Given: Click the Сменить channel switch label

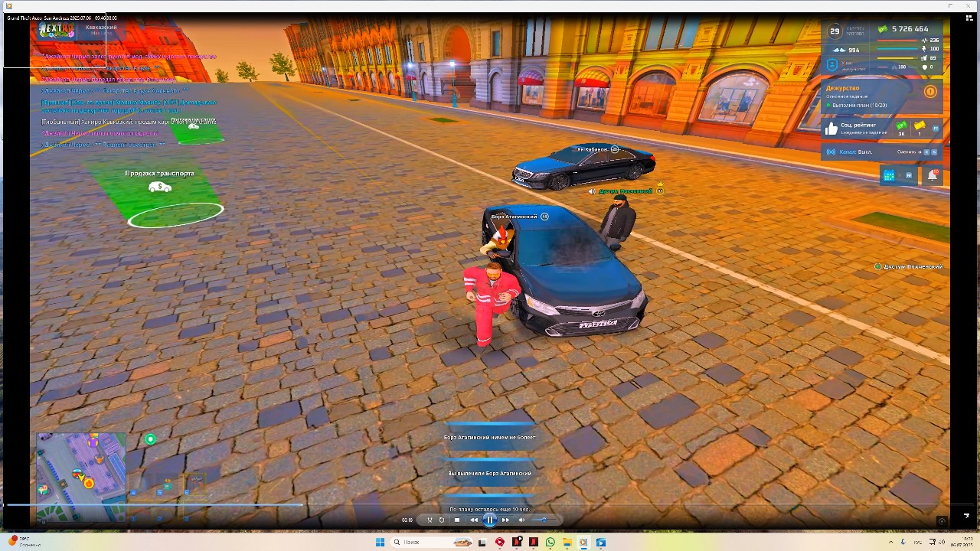Looking at the screenshot, I should coord(906,152).
